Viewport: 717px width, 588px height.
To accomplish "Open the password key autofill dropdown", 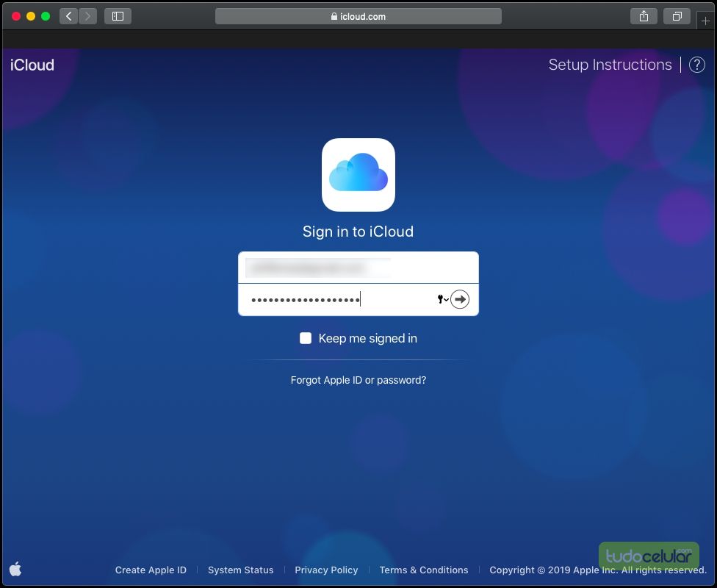I will (443, 299).
